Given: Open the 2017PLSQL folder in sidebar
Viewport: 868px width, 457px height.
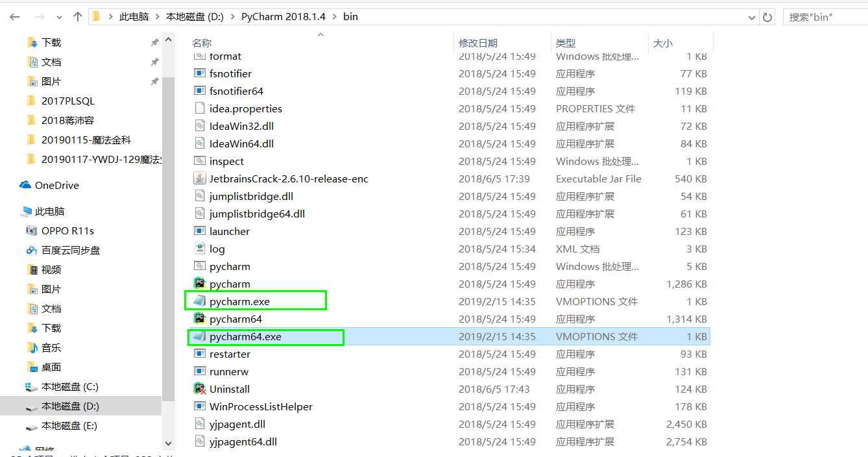Looking at the screenshot, I should click(x=67, y=101).
